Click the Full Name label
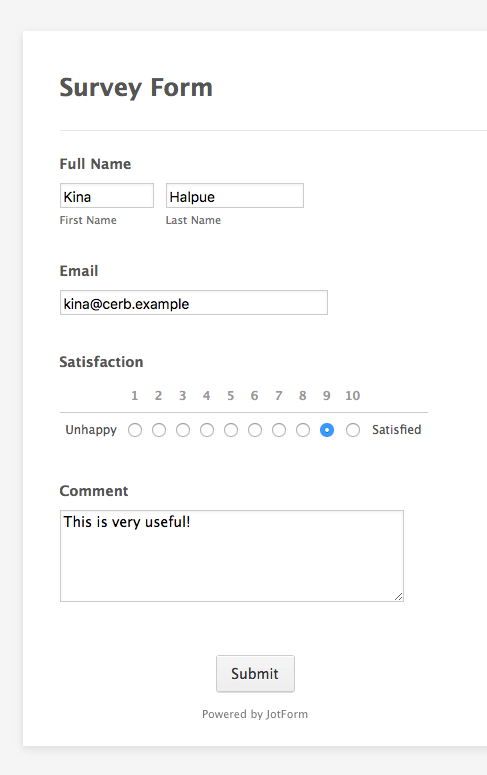The image size is (487, 775). (x=95, y=164)
